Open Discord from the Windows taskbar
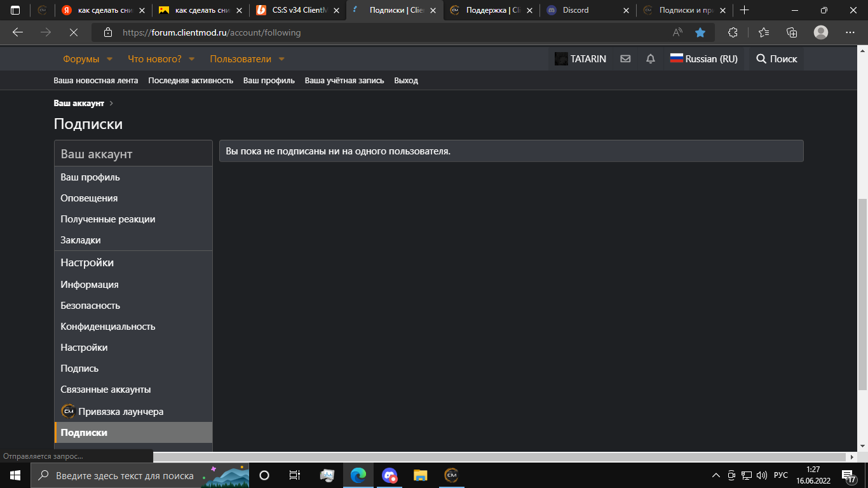Image resolution: width=868 pixels, height=488 pixels. click(390, 475)
